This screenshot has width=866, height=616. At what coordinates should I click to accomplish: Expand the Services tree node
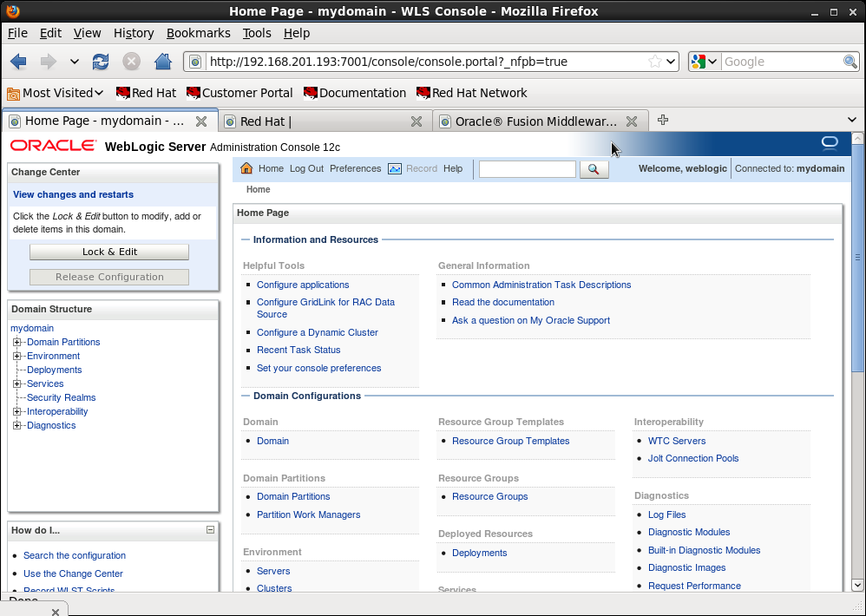pos(17,383)
